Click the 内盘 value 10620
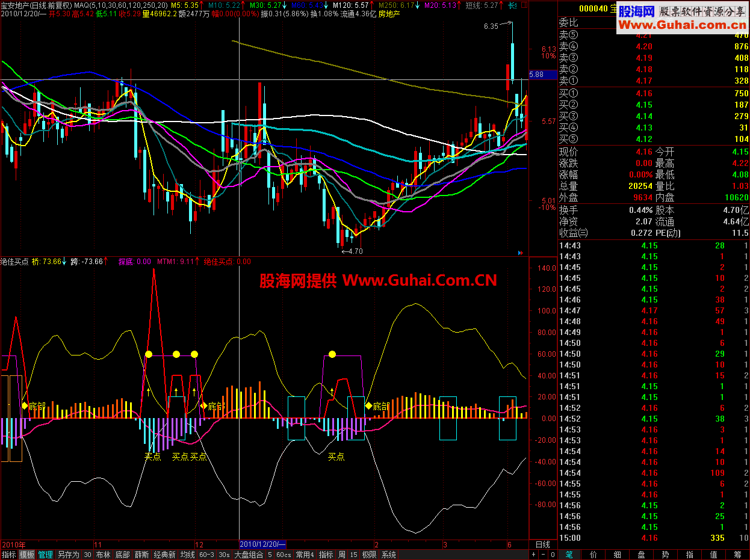 click(x=736, y=197)
